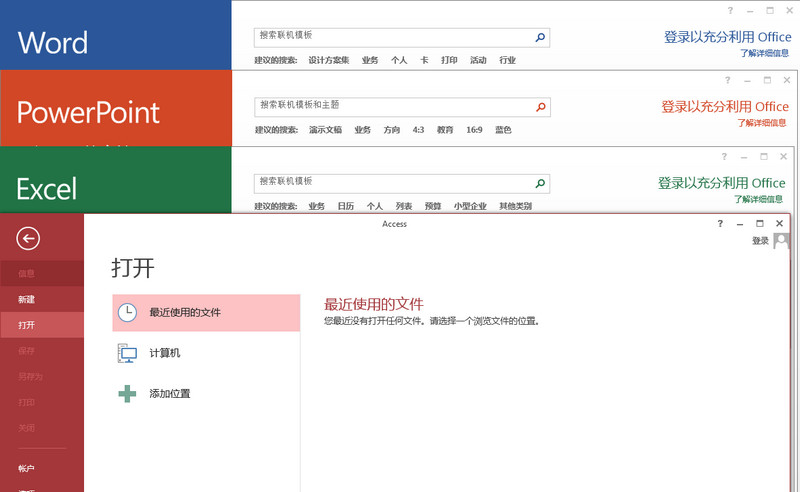The height and width of the screenshot is (492, 800).
Task: Open Help via question mark in Word window
Action: pos(730,10)
